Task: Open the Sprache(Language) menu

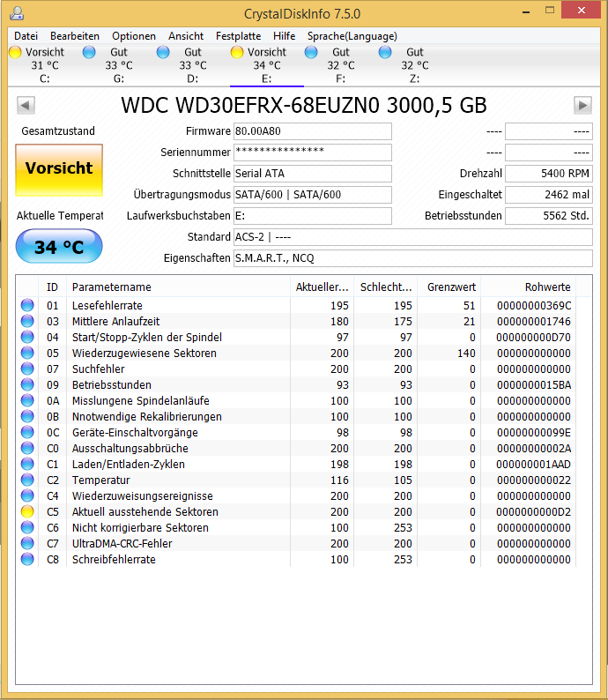Action: click(352, 36)
